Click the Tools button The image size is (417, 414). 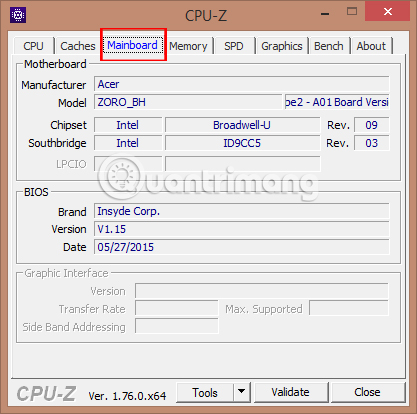pos(205,392)
